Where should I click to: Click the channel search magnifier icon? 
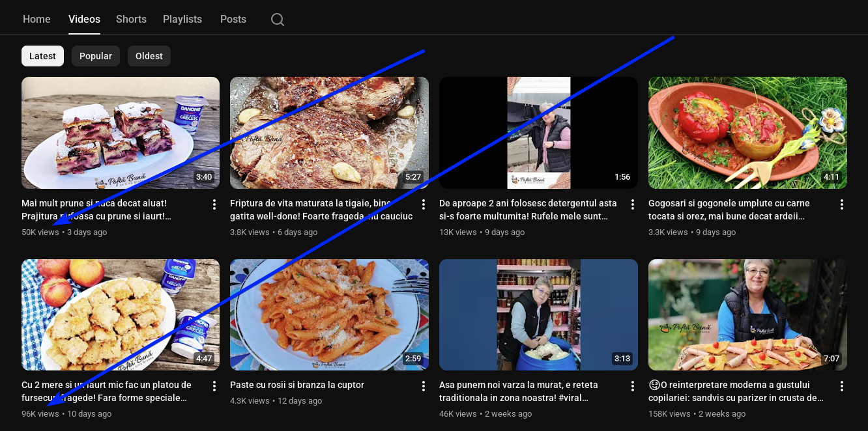278,20
